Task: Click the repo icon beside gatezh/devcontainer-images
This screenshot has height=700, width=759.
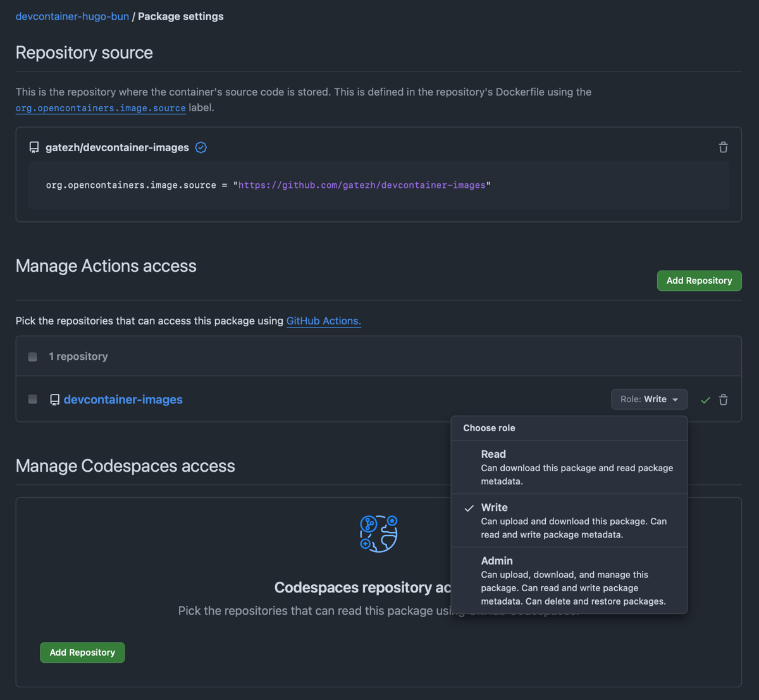Action: pos(34,147)
